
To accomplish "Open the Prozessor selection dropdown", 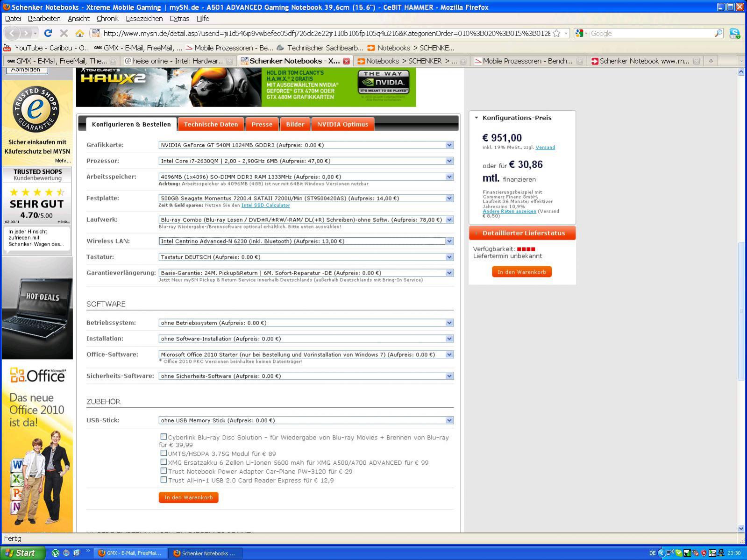I will (x=306, y=161).
